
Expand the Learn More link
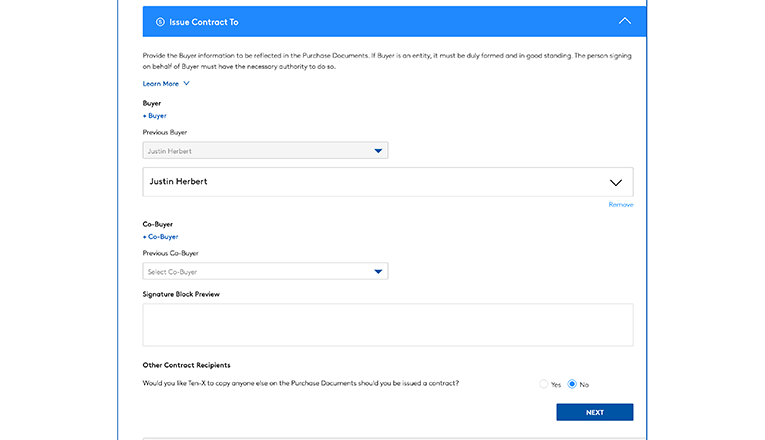pyautogui.click(x=166, y=83)
